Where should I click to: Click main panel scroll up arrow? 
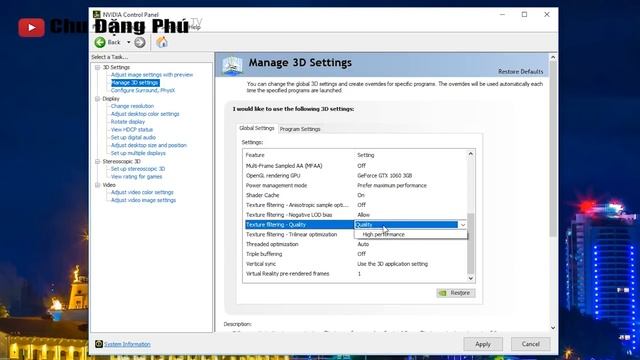(553, 58)
